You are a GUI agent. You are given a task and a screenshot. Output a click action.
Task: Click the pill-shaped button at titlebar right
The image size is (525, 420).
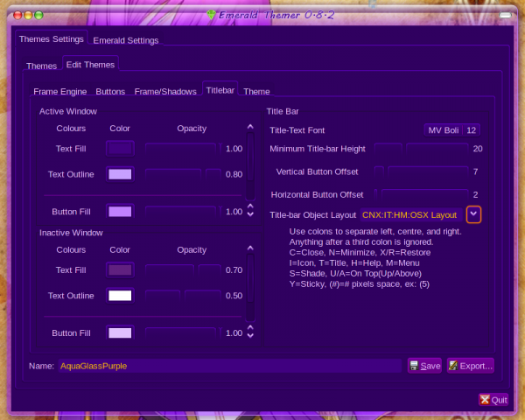pyautogui.click(x=506, y=15)
